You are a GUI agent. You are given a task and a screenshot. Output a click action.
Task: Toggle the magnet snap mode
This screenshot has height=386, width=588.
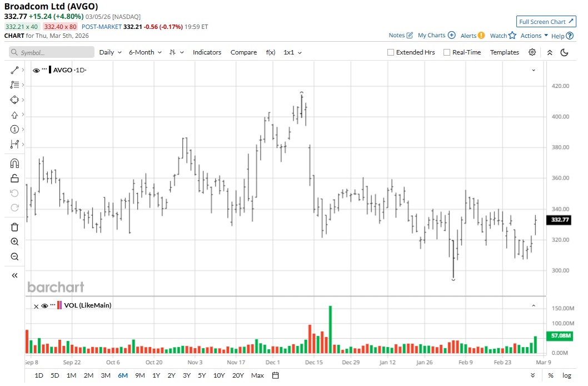(14, 164)
